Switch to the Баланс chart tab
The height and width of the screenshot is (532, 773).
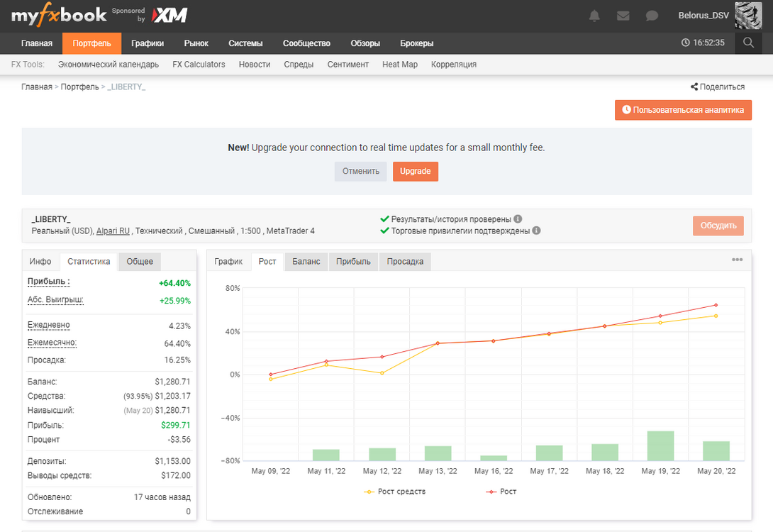(306, 262)
